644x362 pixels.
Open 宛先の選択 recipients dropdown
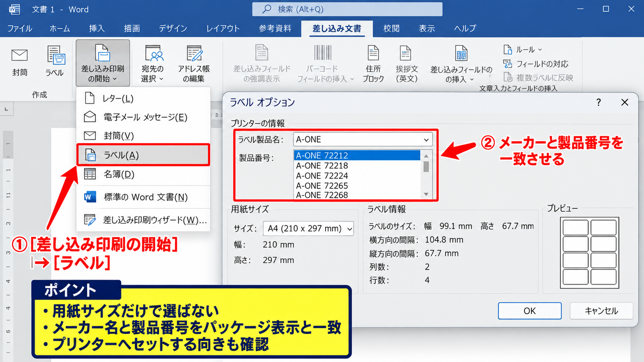pyautogui.click(x=153, y=64)
